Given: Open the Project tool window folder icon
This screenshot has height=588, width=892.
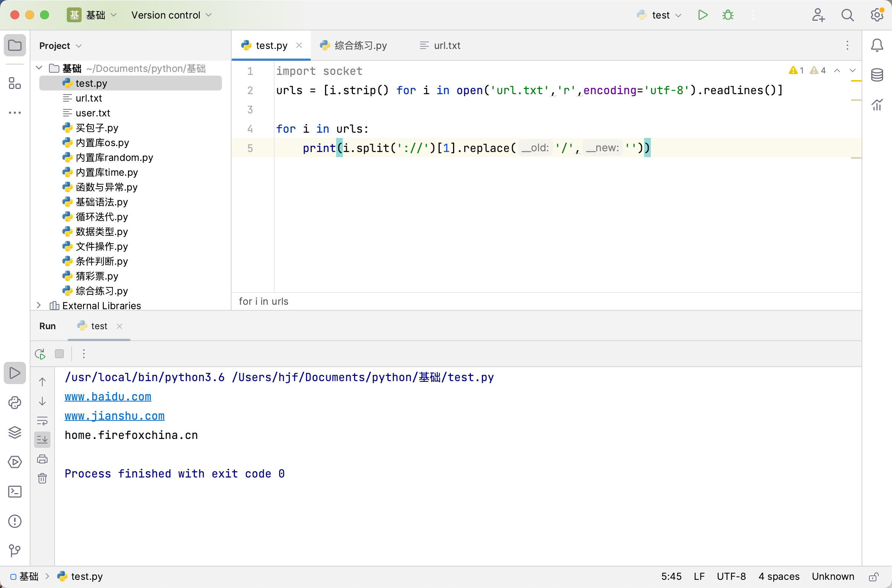Looking at the screenshot, I should (x=14, y=45).
